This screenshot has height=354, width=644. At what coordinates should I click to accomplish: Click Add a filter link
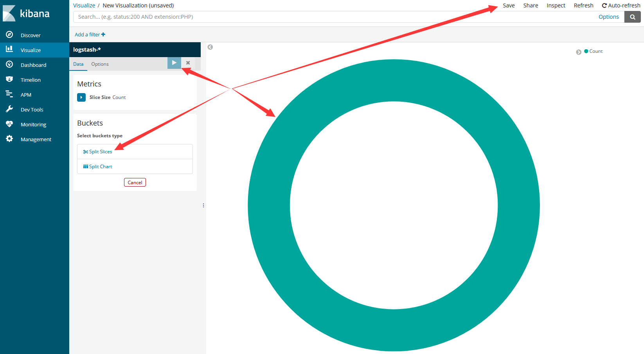tap(90, 34)
